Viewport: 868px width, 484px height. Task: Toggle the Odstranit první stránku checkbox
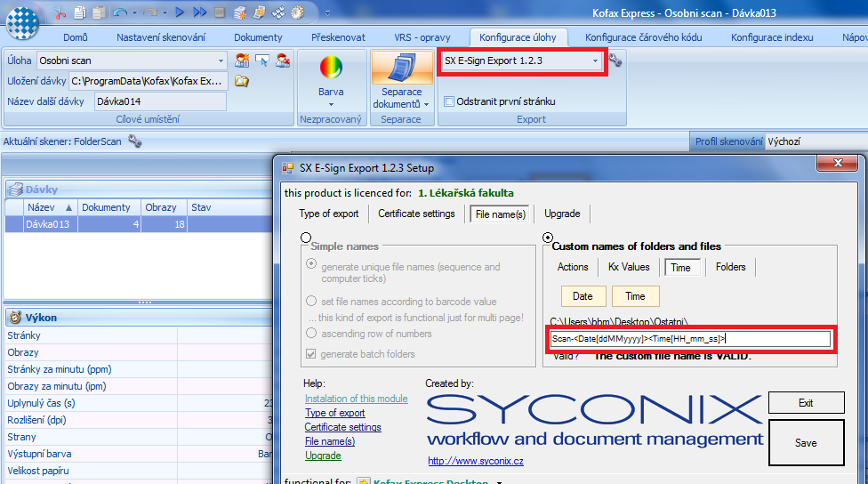point(449,101)
